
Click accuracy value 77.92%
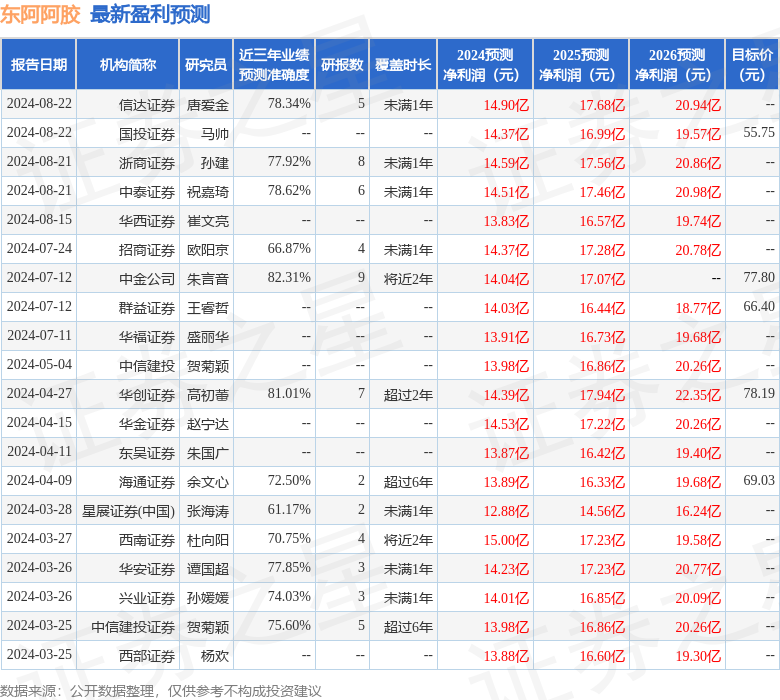click(x=289, y=161)
